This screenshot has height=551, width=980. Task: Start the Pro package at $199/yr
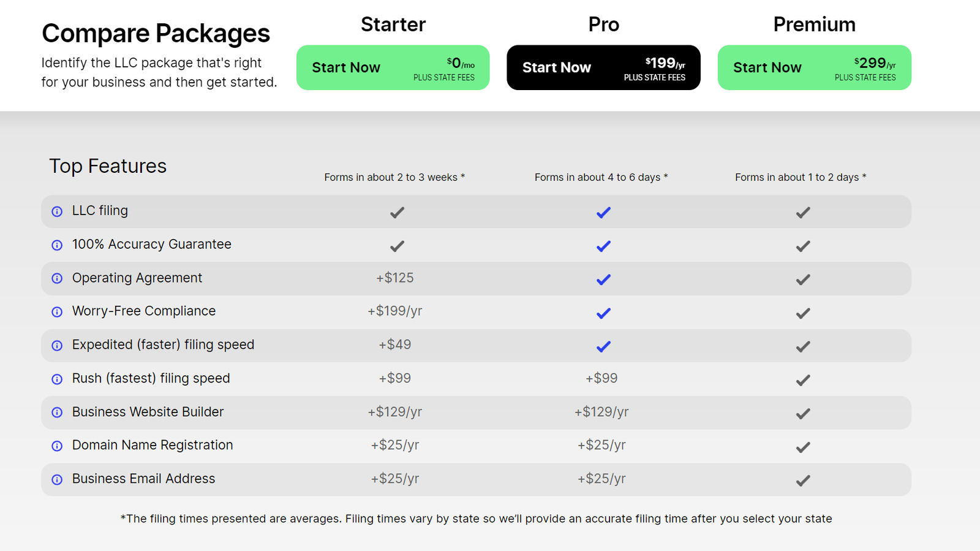coord(603,67)
